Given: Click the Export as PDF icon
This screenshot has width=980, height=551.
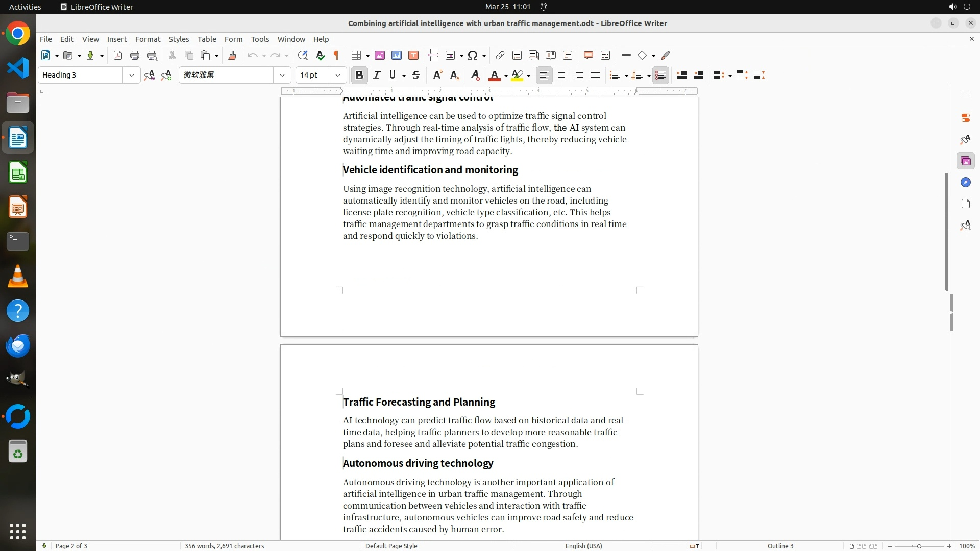Looking at the screenshot, I should [x=118, y=56].
